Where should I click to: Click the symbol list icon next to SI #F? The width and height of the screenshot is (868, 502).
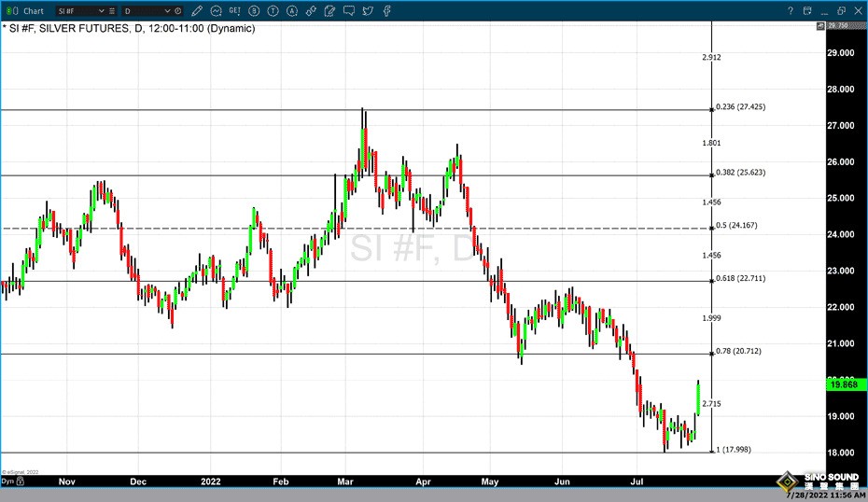click(112, 11)
